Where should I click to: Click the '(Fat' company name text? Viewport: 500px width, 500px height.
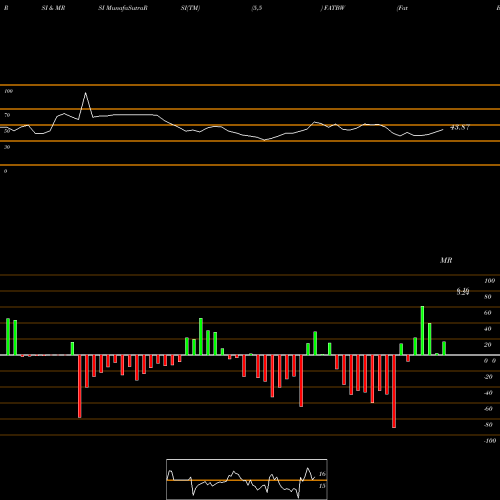coord(402,8)
